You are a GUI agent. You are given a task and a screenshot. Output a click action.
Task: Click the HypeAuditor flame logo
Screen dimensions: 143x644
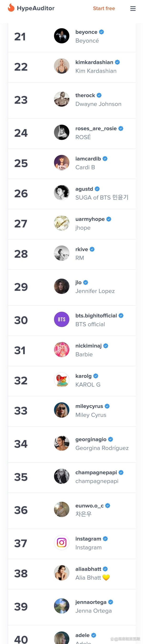tap(11, 8)
